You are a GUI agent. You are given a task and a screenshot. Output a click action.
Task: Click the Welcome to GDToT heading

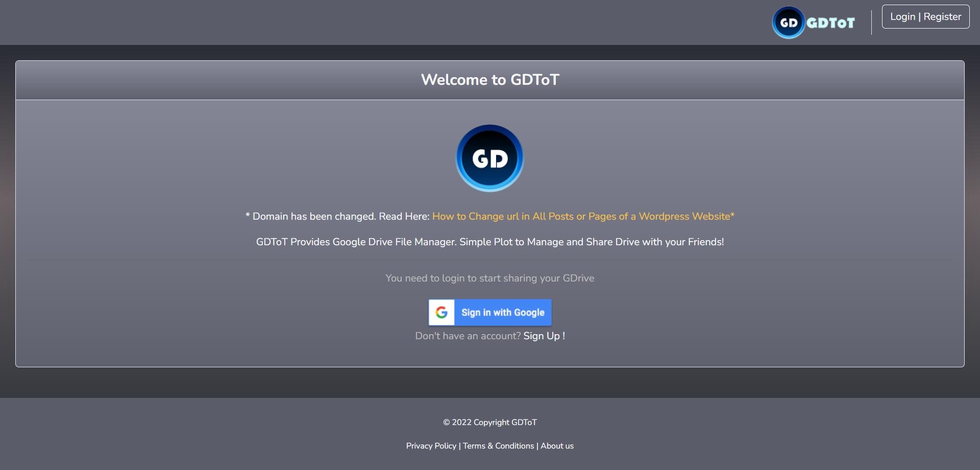click(490, 80)
